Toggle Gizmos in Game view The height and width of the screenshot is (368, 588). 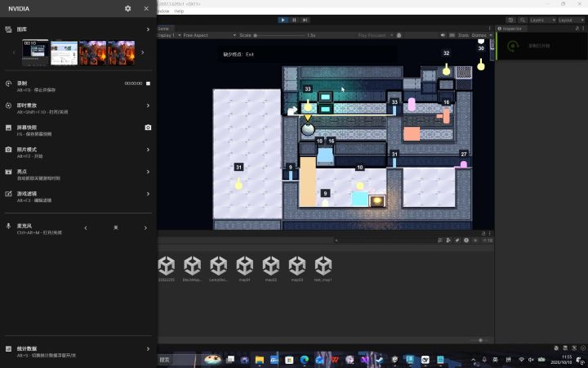point(479,35)
